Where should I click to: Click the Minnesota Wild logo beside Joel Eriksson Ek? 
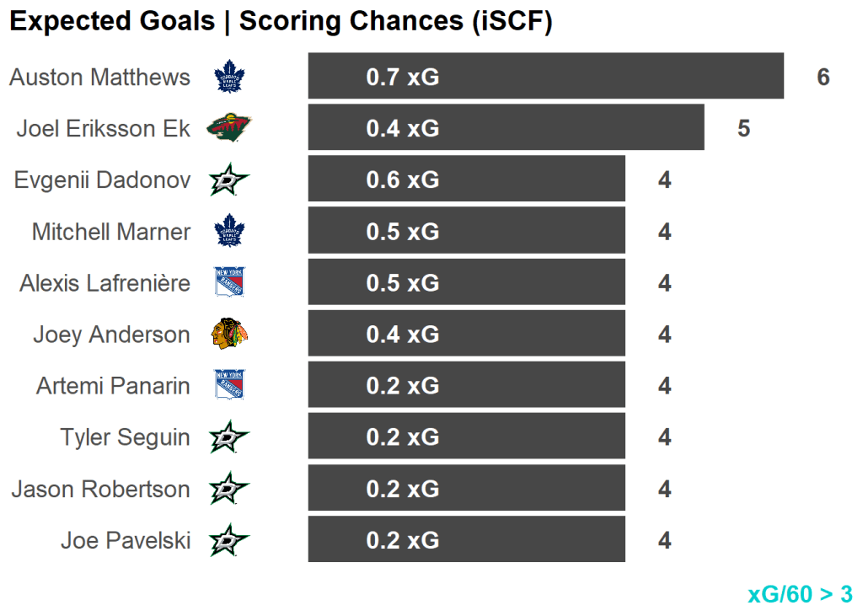229,129
